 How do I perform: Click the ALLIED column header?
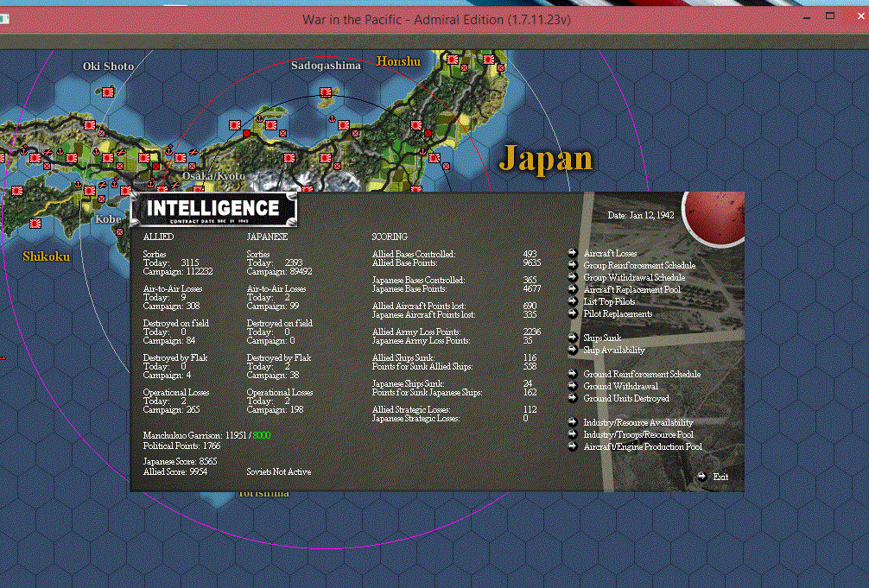pyautogui.click(x=158, y=237)
